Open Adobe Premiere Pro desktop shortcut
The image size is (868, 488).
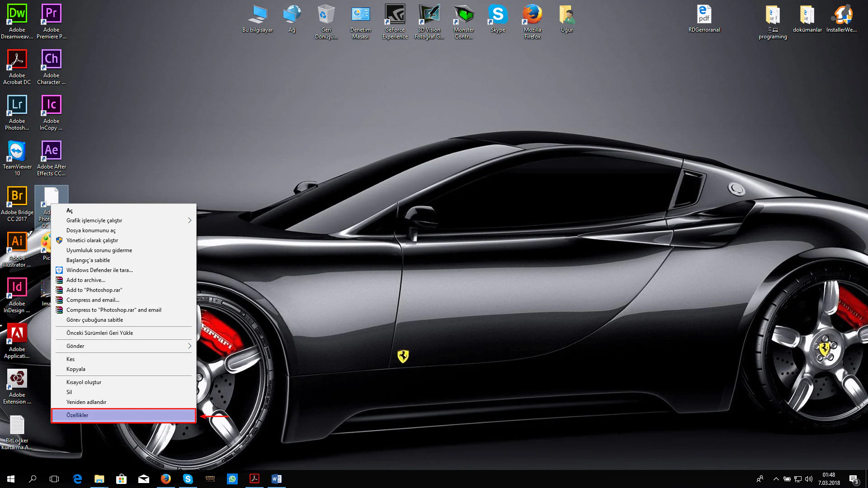[51, 14]
